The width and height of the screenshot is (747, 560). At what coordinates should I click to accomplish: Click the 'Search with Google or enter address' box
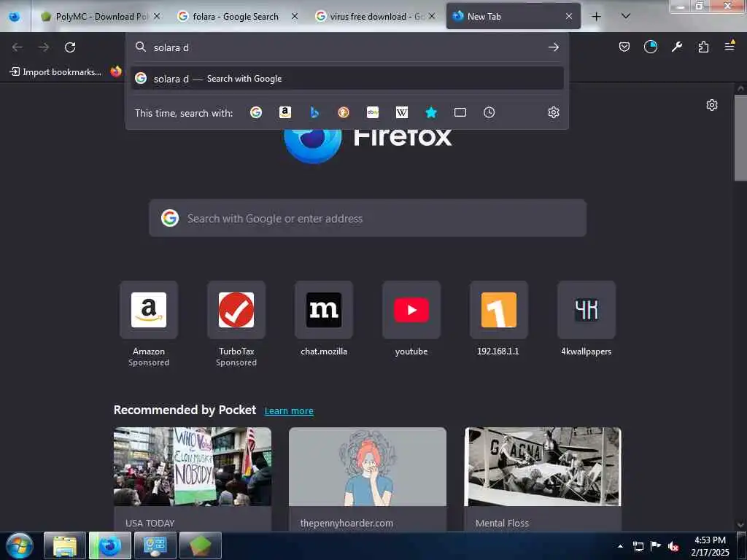click(368, 218)
